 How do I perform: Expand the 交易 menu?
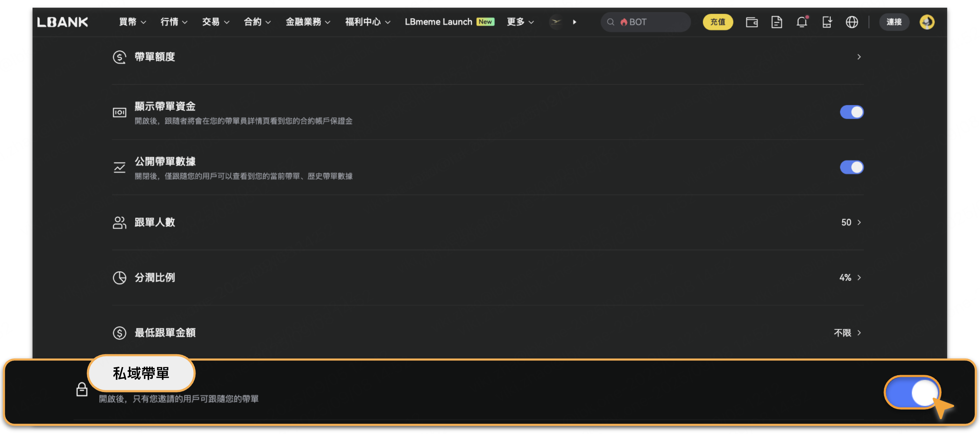(215, 22)
